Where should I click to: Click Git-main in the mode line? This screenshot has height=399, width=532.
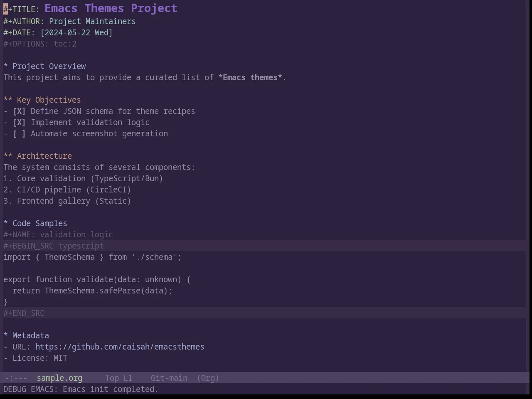169,378
